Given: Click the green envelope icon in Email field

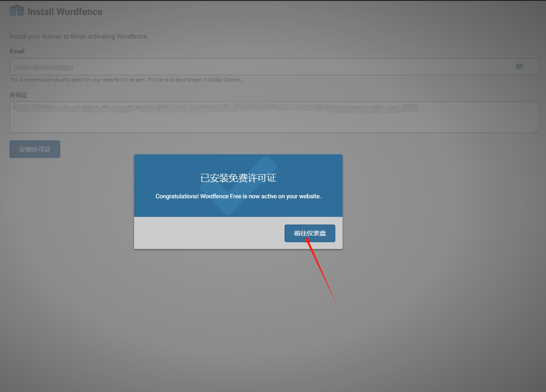Looking at the screenshot, I should click(x=519, y=67).
